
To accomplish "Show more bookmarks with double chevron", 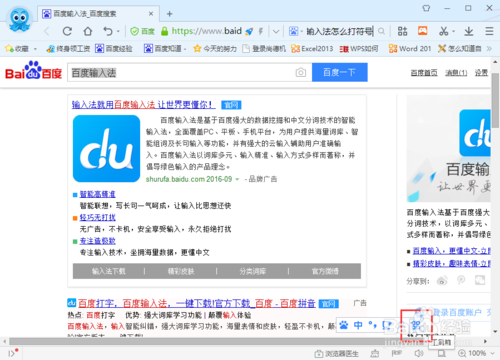I will [489, 49].
